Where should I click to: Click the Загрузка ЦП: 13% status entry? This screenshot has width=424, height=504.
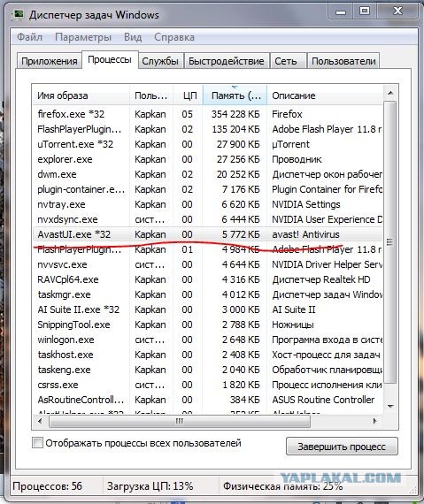tap(150, 485)
